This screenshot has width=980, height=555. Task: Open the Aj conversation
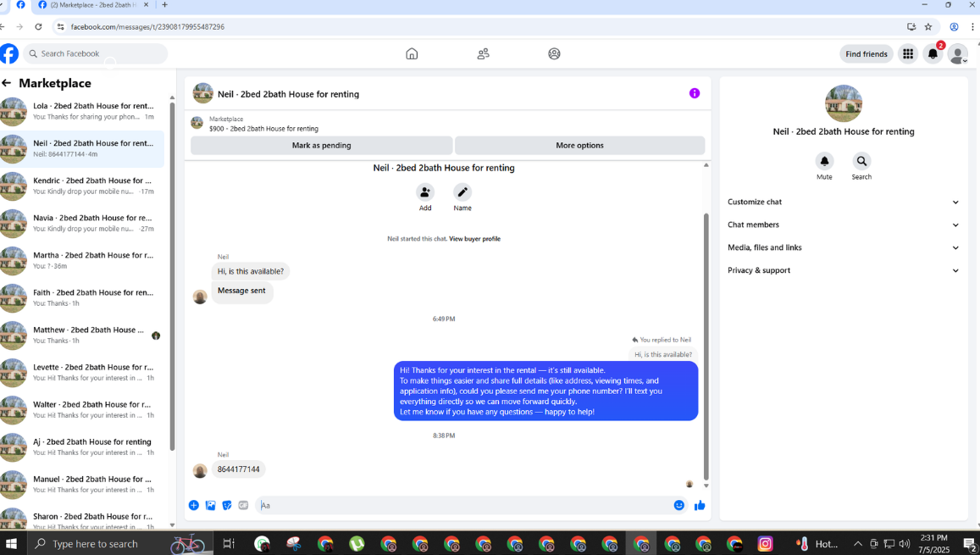[x=82, y=447]
